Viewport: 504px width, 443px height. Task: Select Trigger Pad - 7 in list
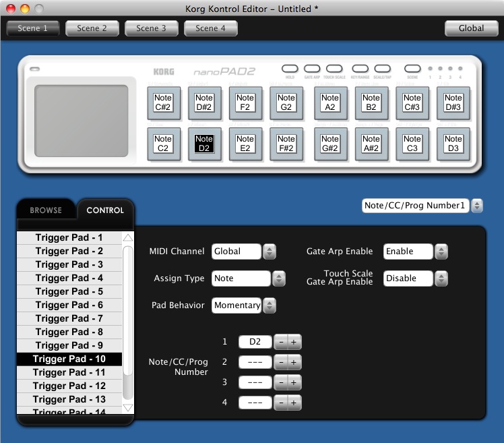tap(69, 318)
